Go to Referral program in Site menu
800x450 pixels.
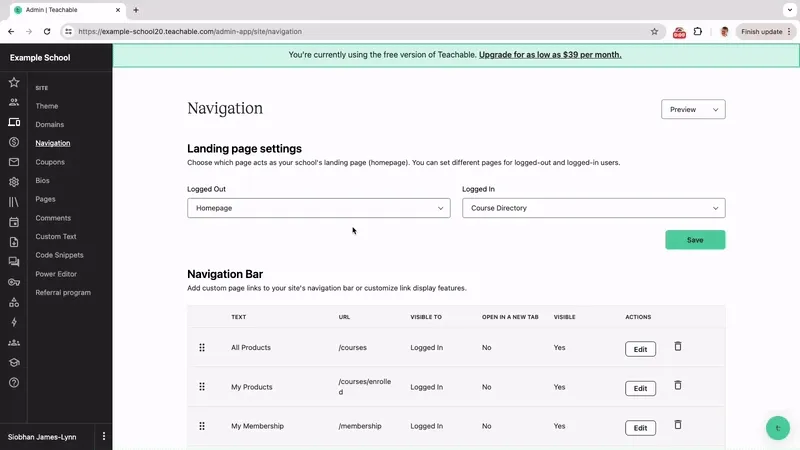click(63, 292)
